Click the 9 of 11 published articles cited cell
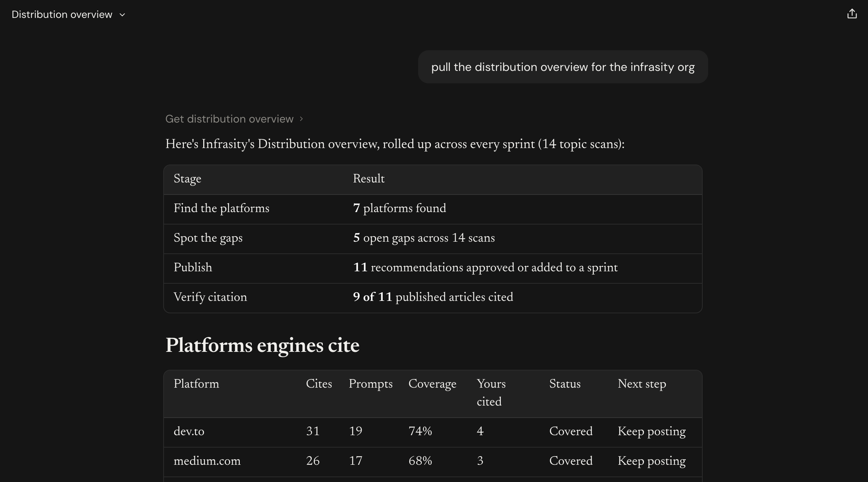This screenshot has height=482, width=868. pos(433,297)
